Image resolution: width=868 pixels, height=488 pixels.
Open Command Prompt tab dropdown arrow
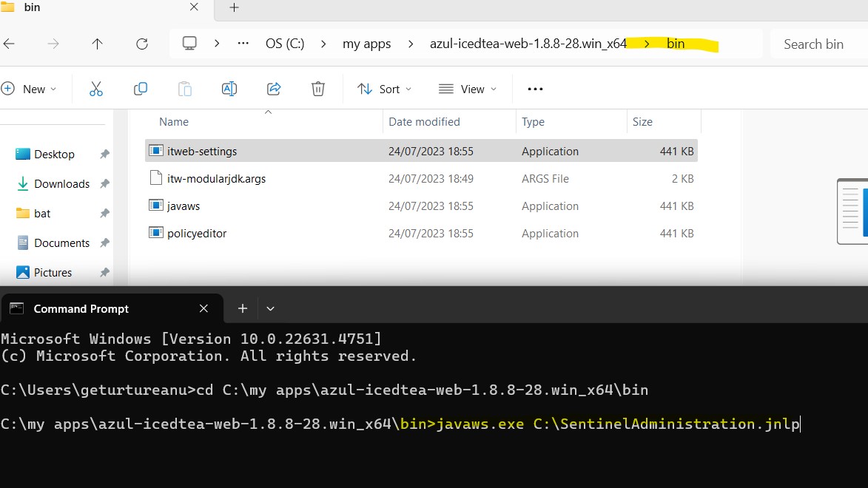coord(270,308)
